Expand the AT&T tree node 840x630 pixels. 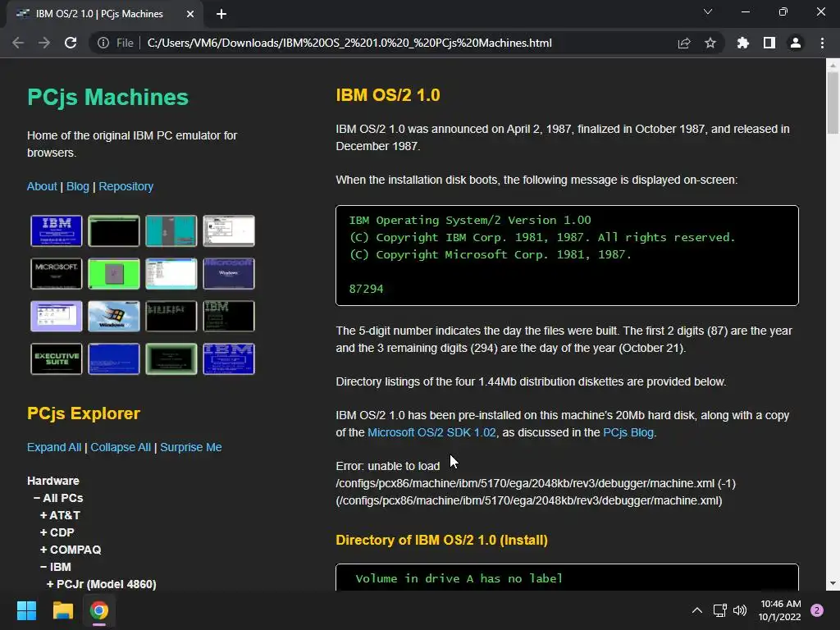click(x=60, y=515)
